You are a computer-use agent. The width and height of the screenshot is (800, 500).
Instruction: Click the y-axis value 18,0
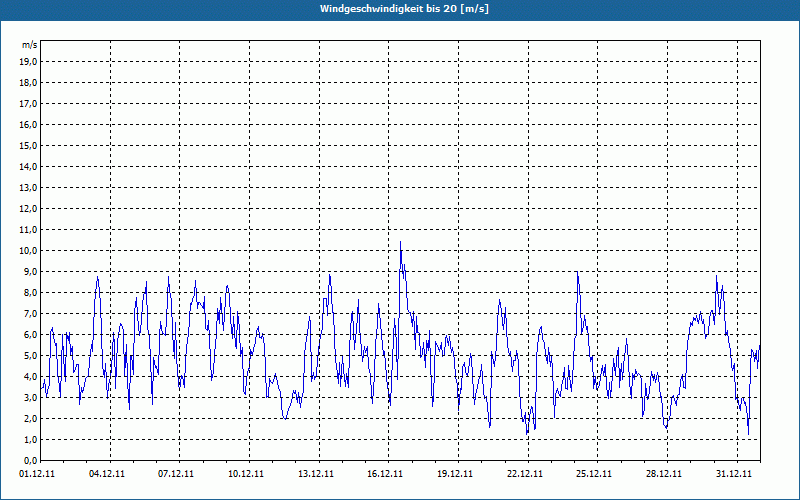tap(29, 83)
